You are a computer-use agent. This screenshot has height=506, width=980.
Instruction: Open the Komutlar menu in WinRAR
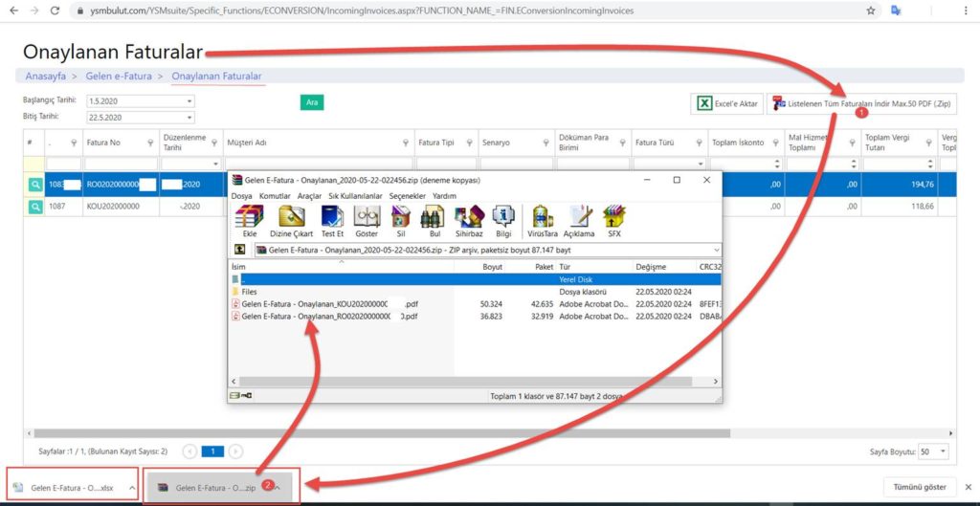coord(275,195)
